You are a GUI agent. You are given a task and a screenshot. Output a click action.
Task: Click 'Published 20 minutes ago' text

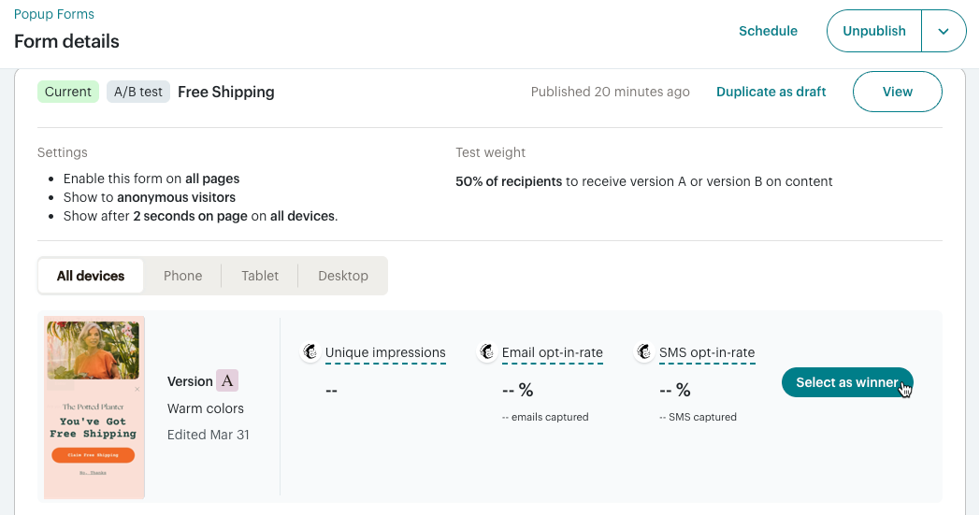610,92
